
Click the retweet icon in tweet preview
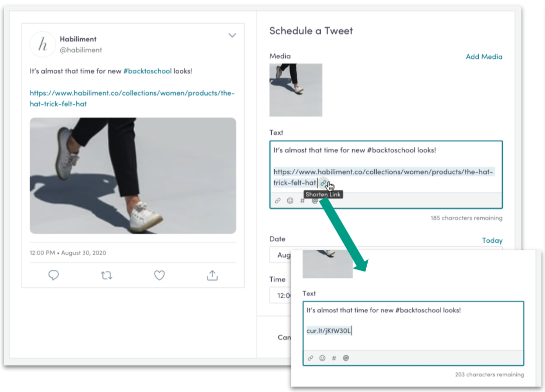[x=106, y=275]
